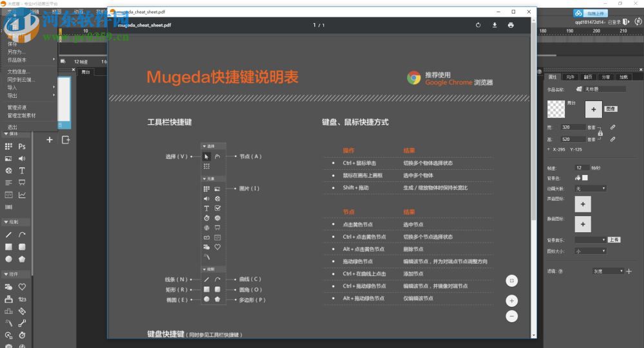Click the PDF viewer vertical scrollbar

tap(533, 123)
